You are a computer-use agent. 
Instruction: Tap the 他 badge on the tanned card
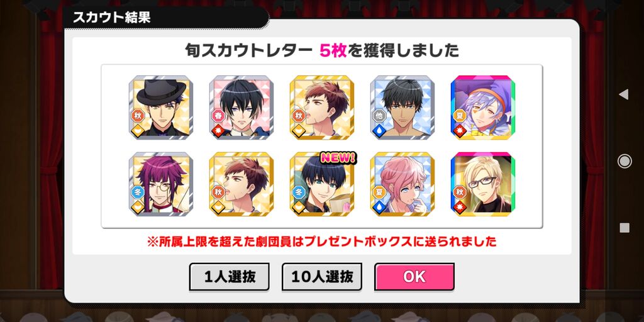pos(379,116)
